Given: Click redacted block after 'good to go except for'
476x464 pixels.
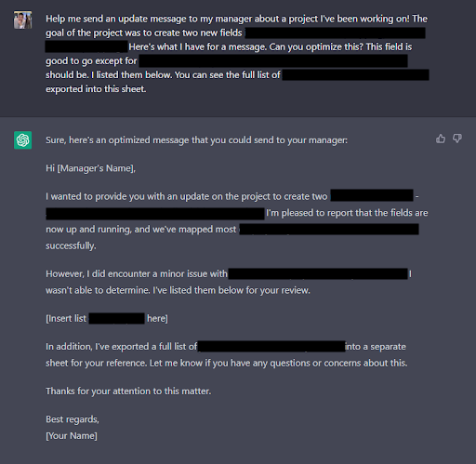Looking at the screenshot, I should pyautogui.click(x=273, y=61).
